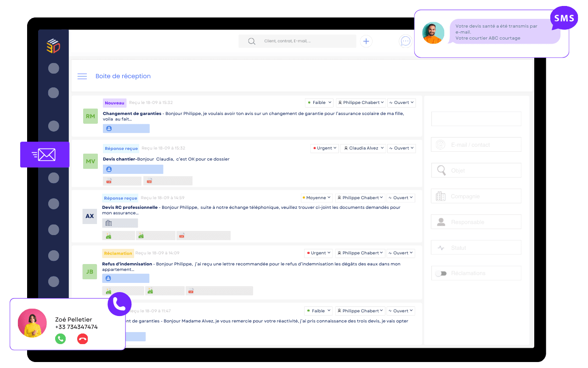
Task: Open the Devis chantier message
Action: (247, 164)
